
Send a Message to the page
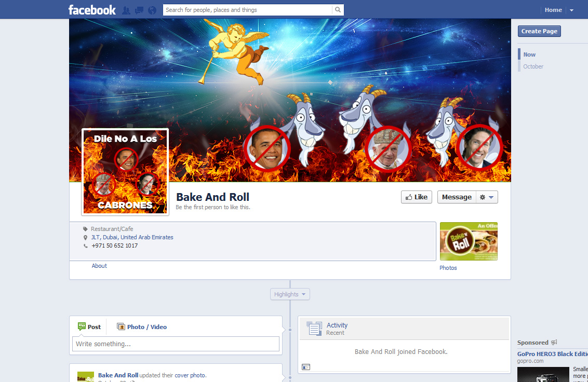[457, 197]
